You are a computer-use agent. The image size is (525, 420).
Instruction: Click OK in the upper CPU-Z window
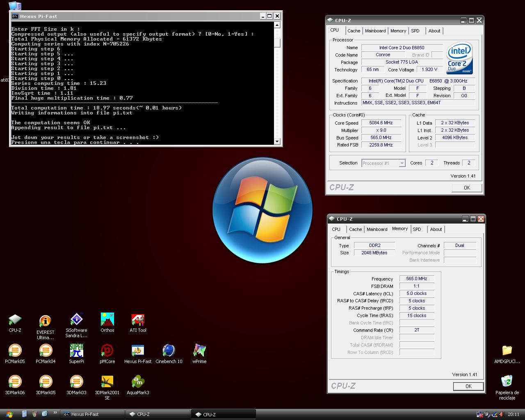(x=467, y=187)
